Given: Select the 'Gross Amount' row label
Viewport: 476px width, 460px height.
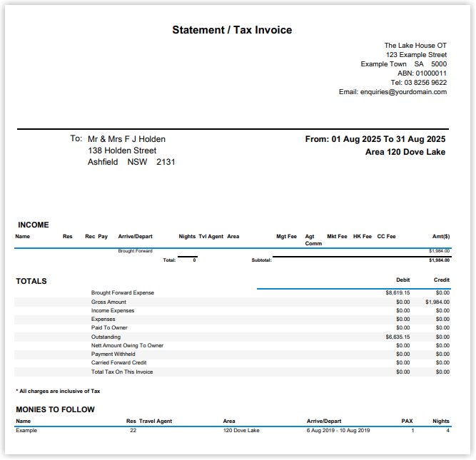Looking at the screenshot, I should [x=108, y=302].
